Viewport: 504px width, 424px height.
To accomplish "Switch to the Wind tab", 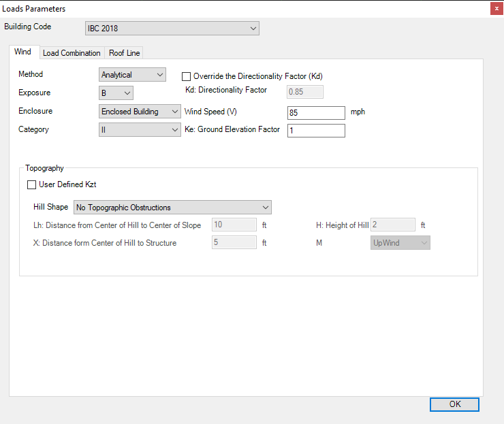I will click(22, 52).
